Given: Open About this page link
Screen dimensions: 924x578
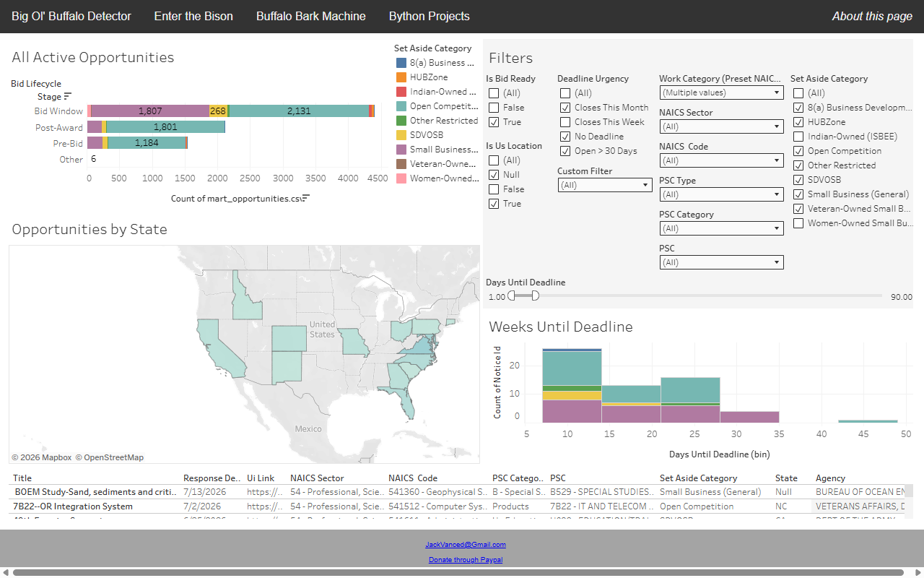Looking at the screenshot, I should pos(872,16).
